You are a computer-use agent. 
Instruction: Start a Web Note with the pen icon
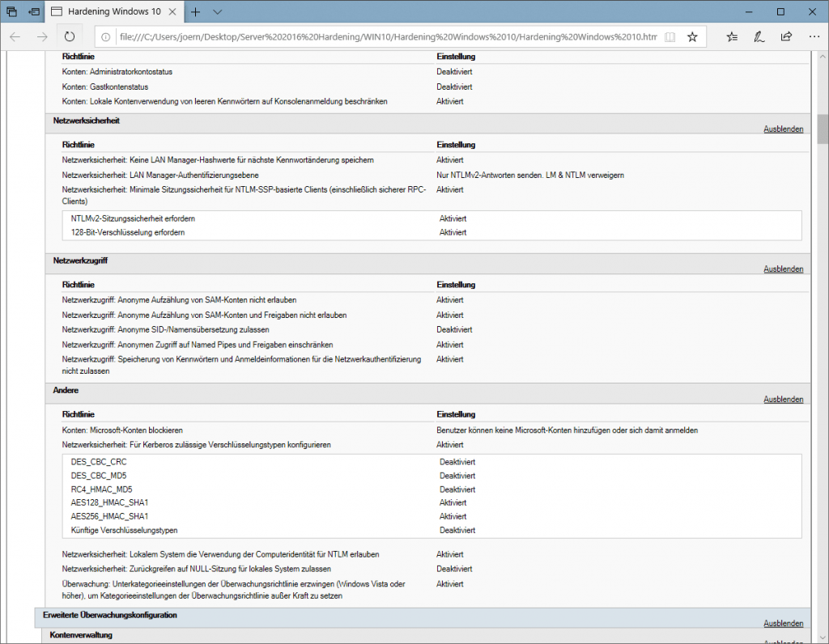[x=758, y=36]
